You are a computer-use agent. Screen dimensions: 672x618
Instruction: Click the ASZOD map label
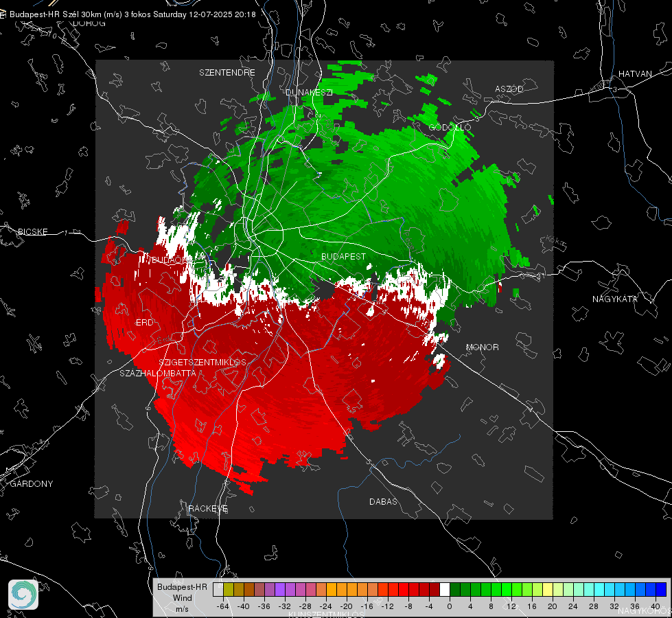(x=509, y=89)
